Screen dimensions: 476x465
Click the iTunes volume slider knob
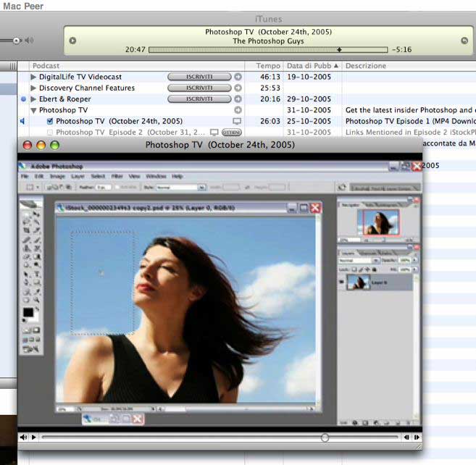click(17, 41)
